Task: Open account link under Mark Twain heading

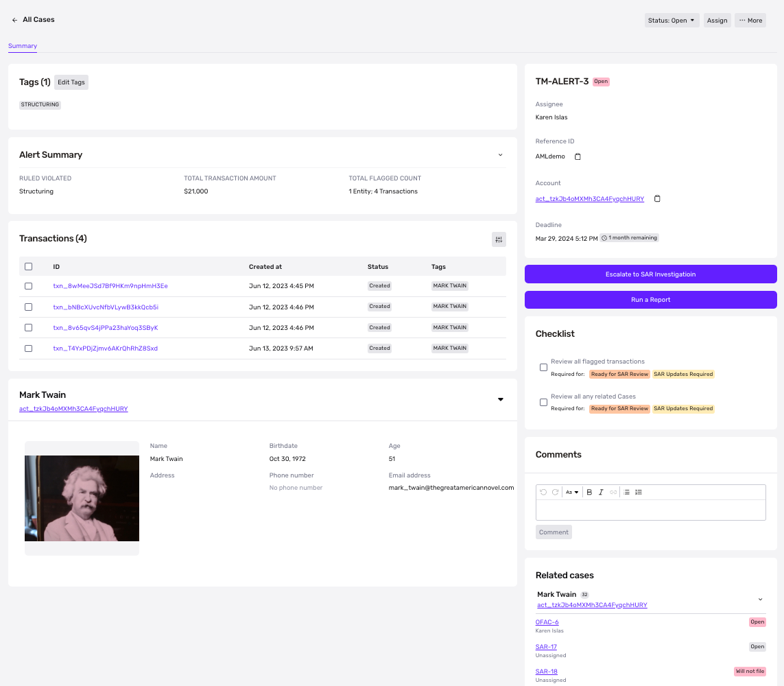Action: pos(73,409)
